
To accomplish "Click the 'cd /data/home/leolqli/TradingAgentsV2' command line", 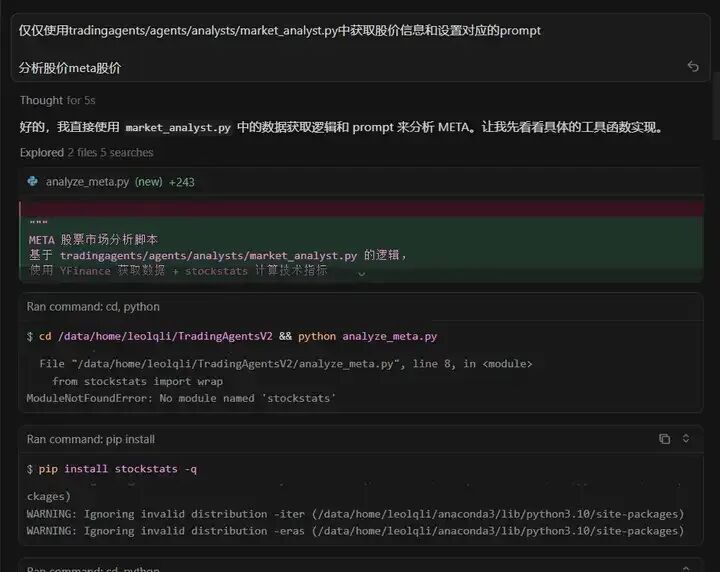I will pos(232,336).
